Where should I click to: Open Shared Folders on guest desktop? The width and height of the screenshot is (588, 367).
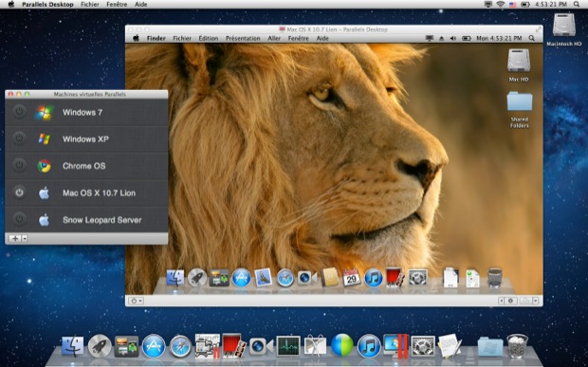coord(520,109)
